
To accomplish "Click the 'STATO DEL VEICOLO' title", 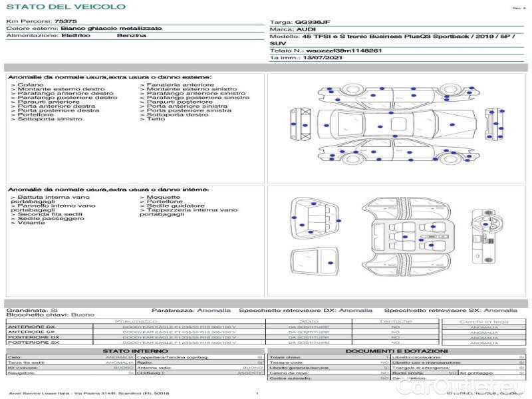I will (x=66, y=7).
